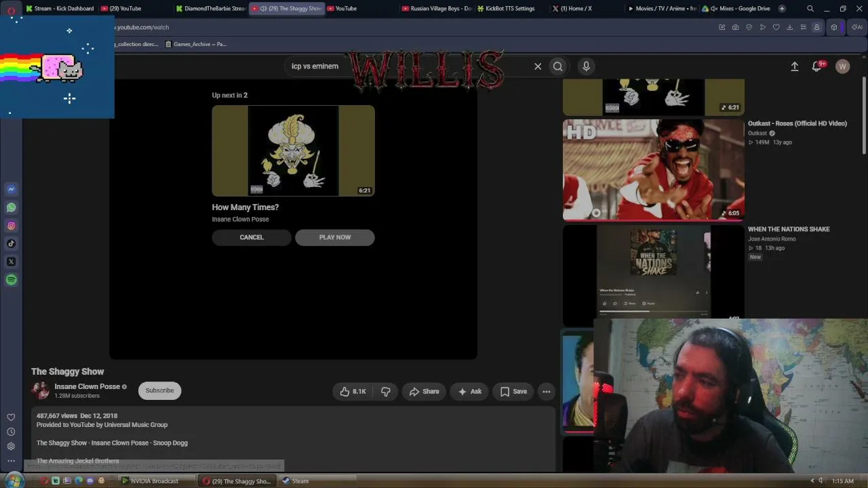The height and width of the screenshot is (488, 868).
Task: Open the downloads toolbar icon
Action: pos(790,27)
